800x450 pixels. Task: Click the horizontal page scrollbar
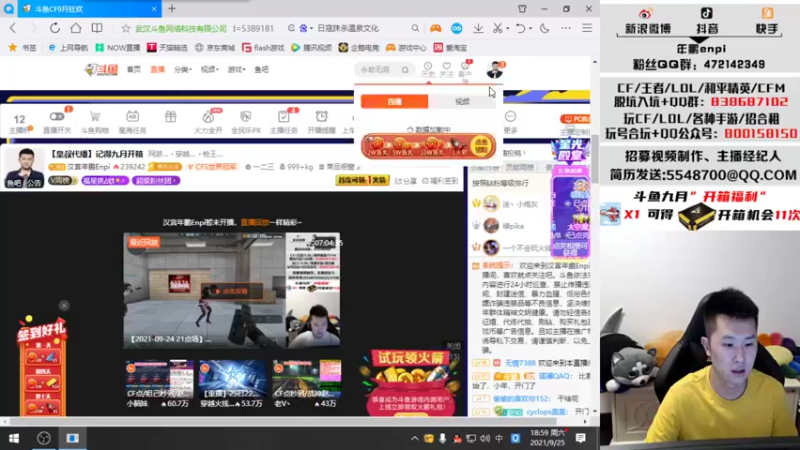[283, 422]
